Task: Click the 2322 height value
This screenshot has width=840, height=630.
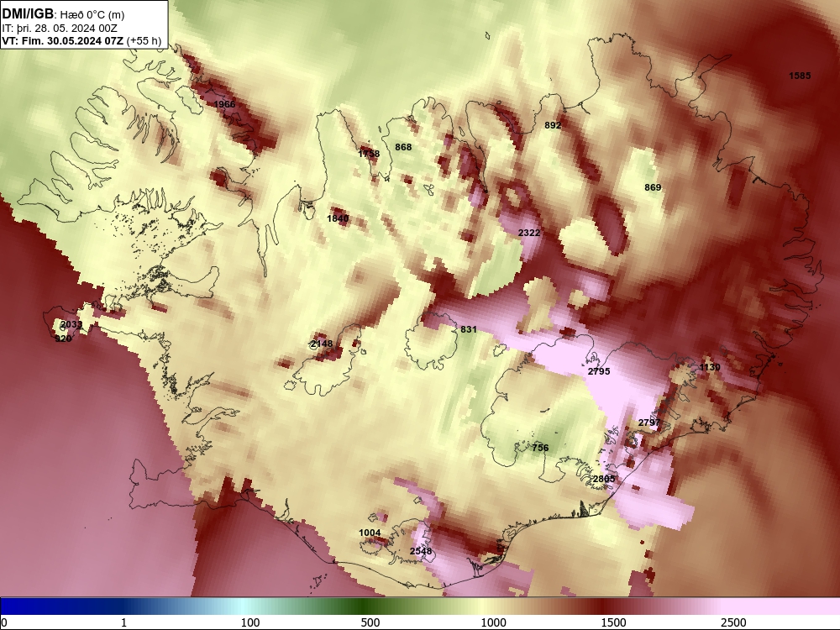Action: pos(529,233)
